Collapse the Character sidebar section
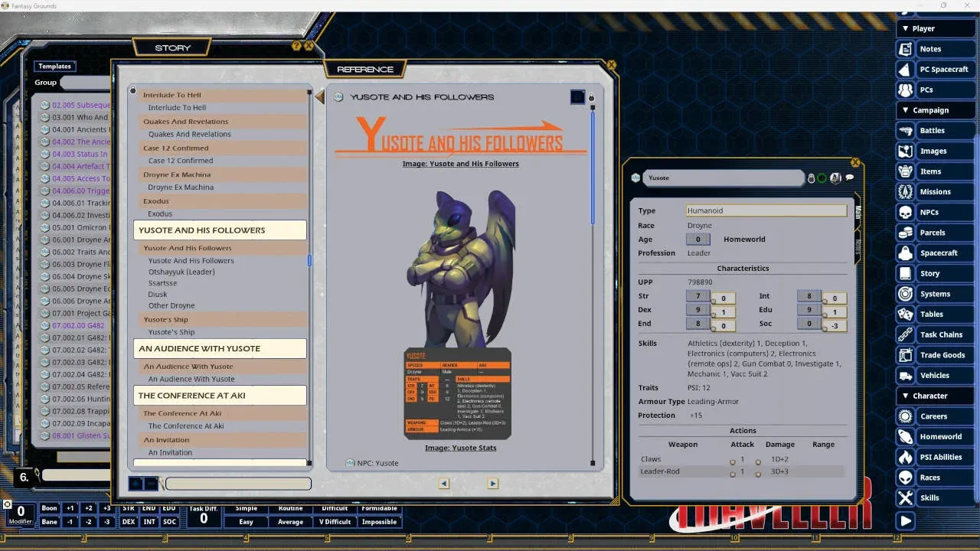 [936, 396]
